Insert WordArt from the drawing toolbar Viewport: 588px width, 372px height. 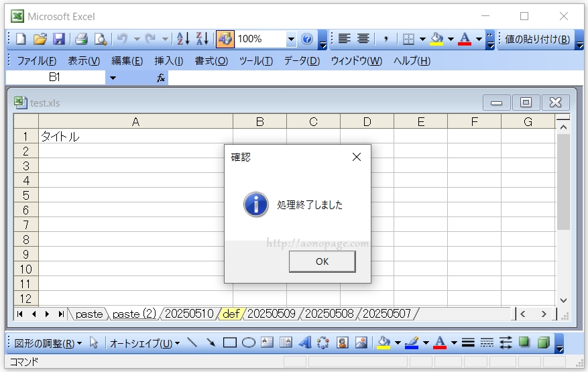305,343
